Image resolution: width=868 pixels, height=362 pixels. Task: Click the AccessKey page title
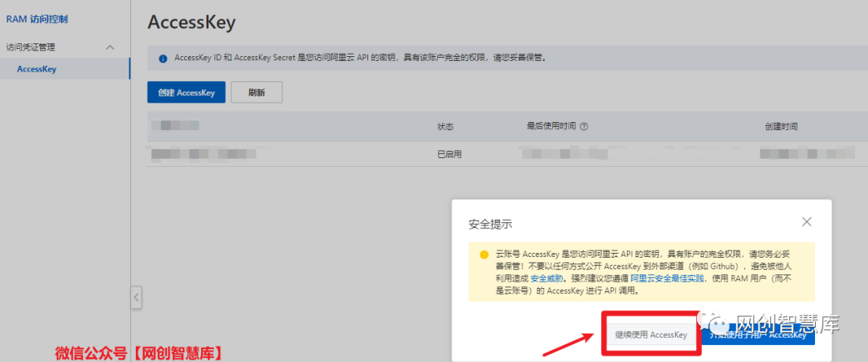191,22
